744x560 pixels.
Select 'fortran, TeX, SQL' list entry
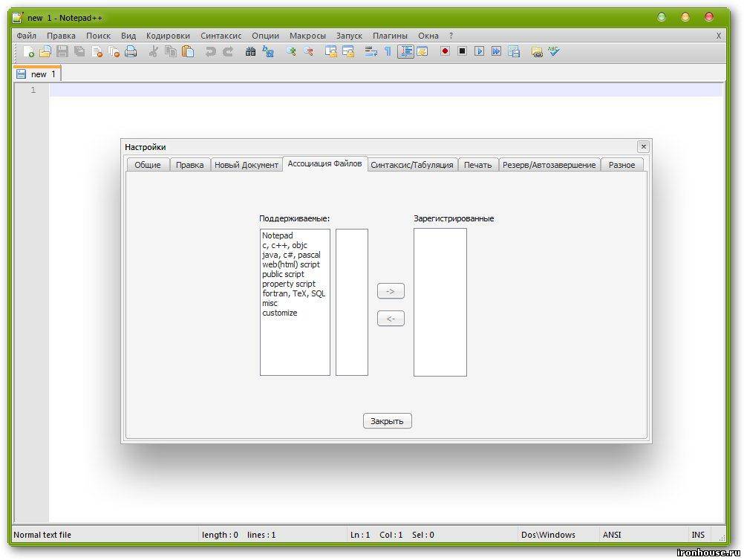point(293,293)
